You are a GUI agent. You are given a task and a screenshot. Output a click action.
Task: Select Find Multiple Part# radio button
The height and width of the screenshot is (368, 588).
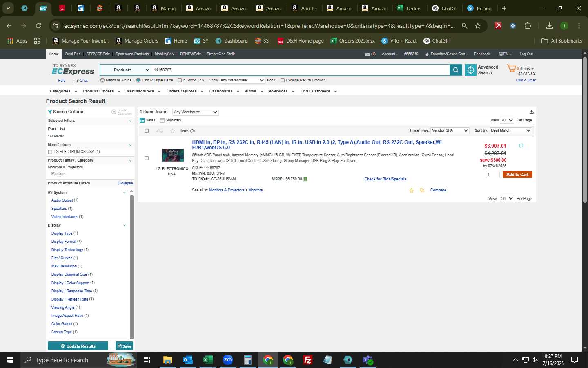pos(138,80)
